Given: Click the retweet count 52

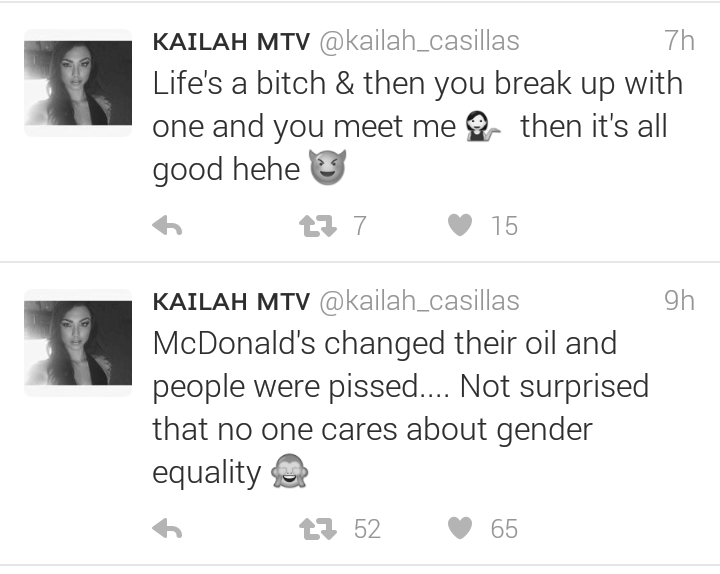Looking at the screenshot, I should [x=367, y=529].
